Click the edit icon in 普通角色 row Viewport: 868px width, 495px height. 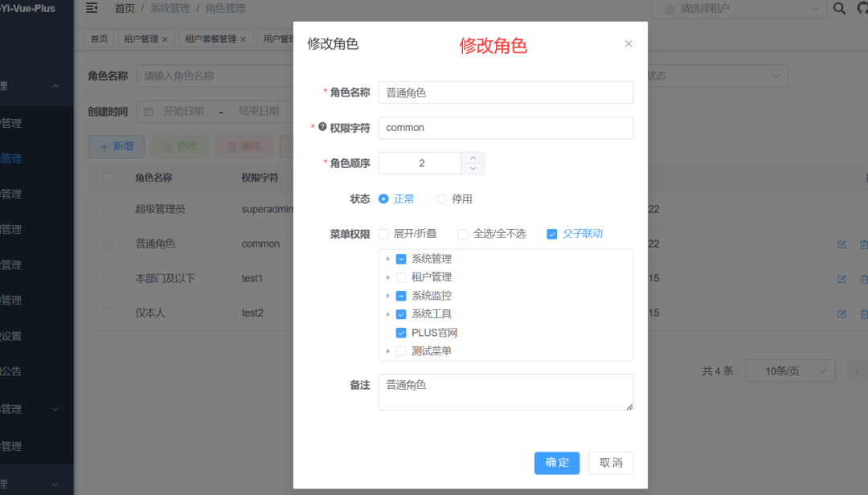841,244
